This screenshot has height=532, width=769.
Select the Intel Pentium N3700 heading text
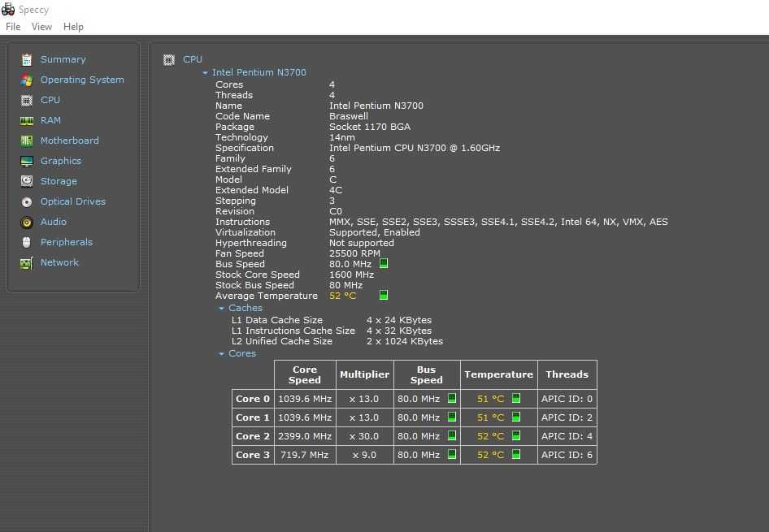(259, 72)
